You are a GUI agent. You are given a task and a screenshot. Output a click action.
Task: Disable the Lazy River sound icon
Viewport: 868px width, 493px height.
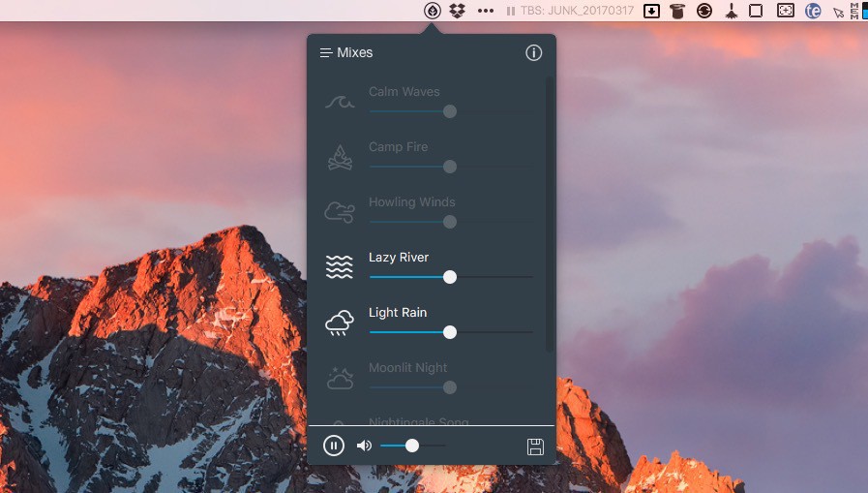click(340, 267)
